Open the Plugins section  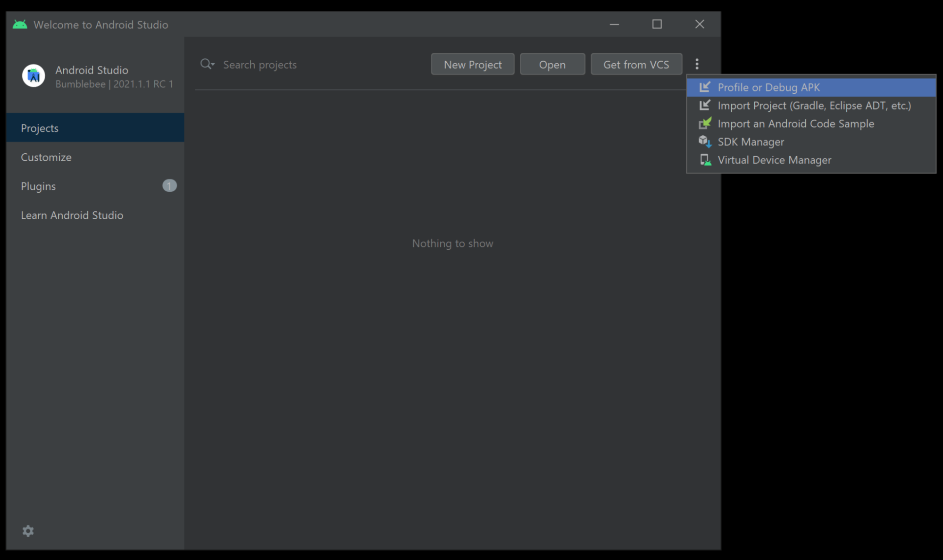(38, 186)
